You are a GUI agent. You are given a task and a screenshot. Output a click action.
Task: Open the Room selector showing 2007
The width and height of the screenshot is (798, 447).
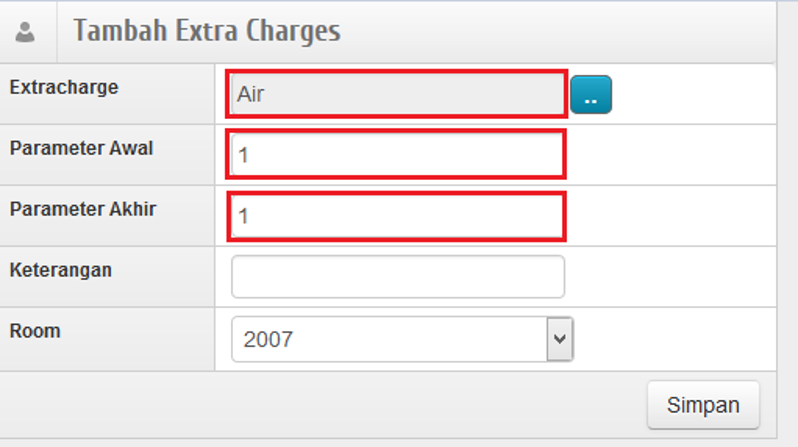(x=390, y=340)
